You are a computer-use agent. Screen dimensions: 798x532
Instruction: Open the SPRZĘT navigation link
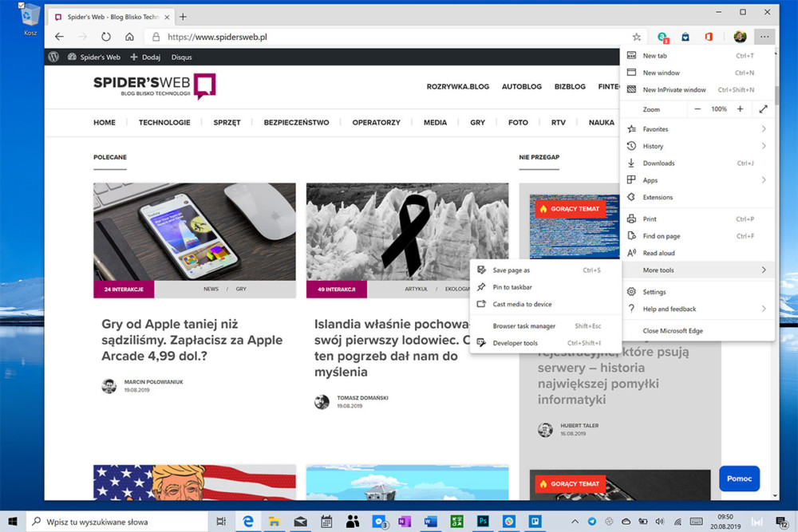click(227, 123)
